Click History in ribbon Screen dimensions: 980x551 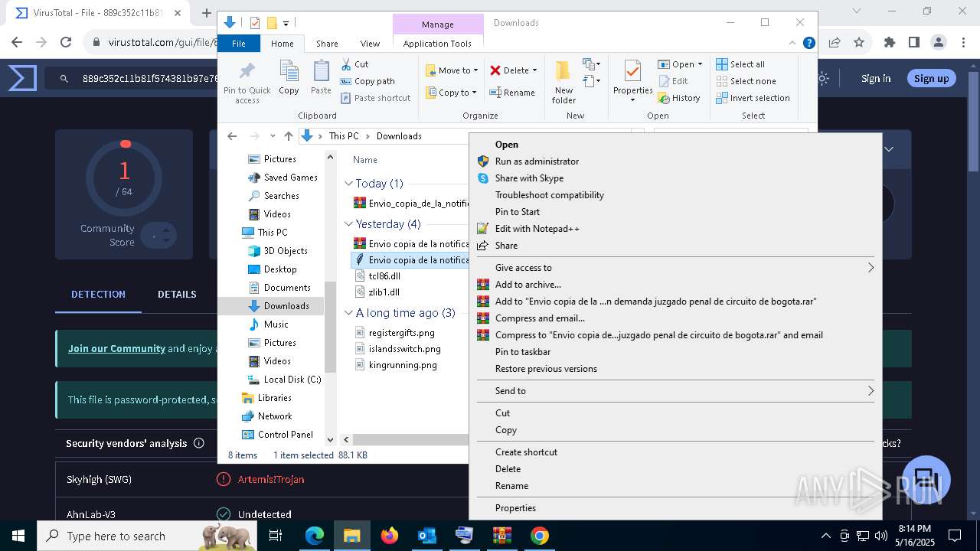(x=678, y=98)
